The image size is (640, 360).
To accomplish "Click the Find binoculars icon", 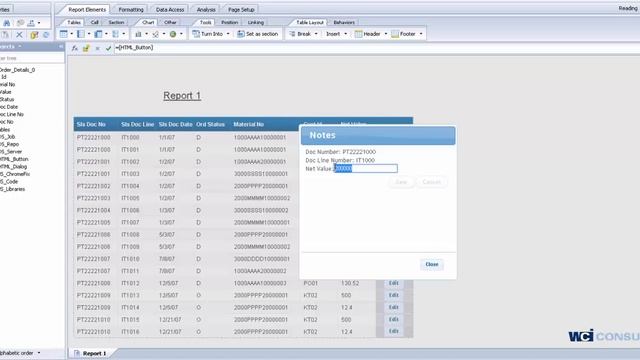I will pyautogui.click(x=7, y=23).
